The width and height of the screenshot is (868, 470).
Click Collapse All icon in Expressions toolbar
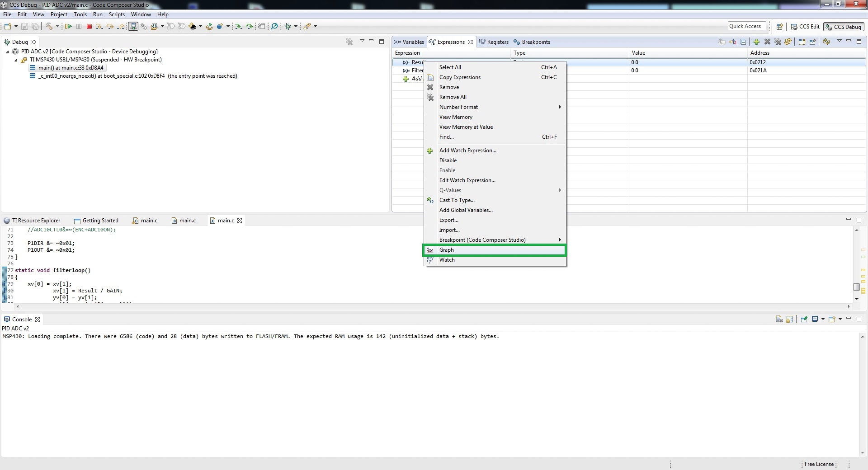743,42
